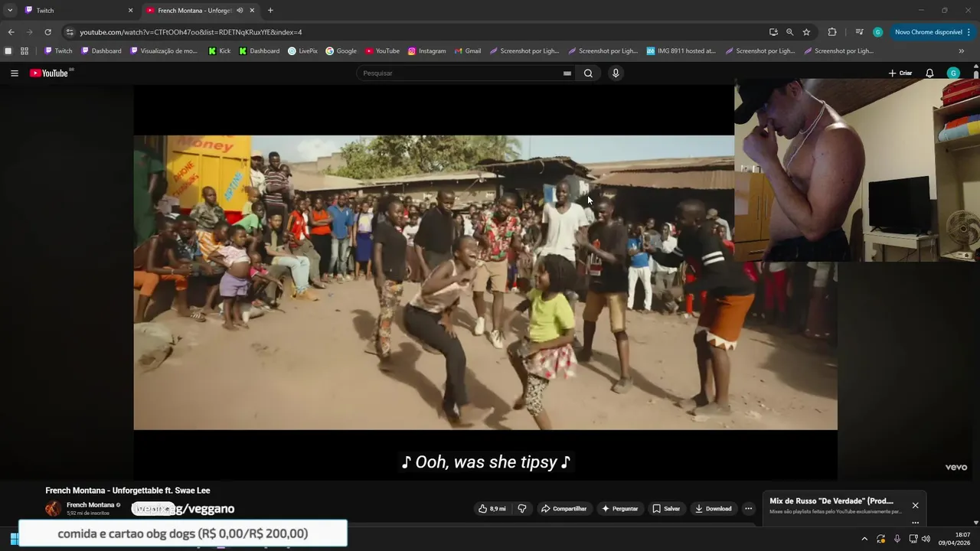Focus the address bar URL

[191, 32]
